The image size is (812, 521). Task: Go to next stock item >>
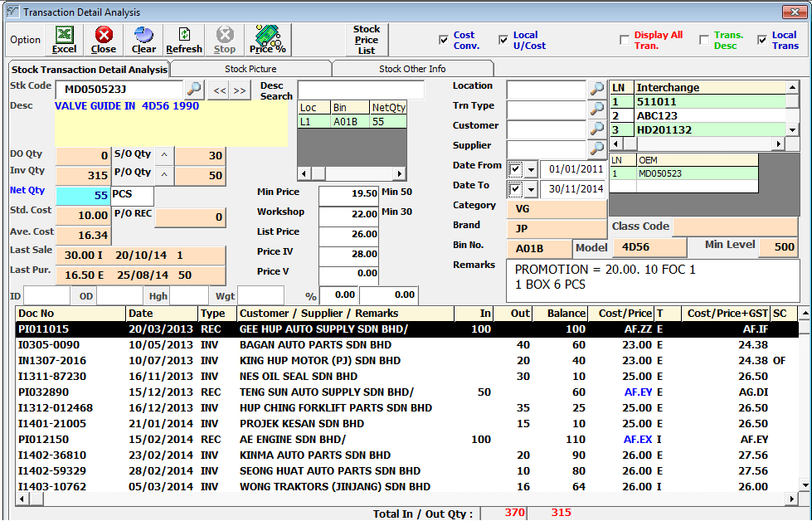tap(239, 90)
